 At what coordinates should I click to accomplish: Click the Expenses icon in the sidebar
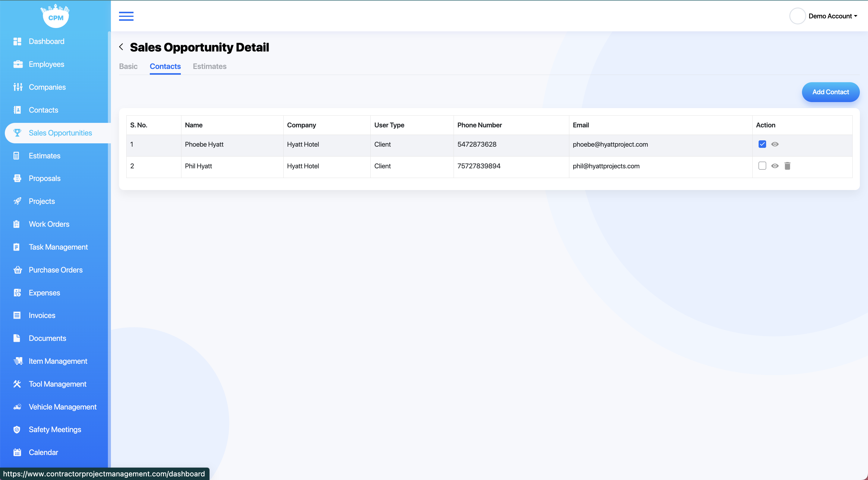(x=17, y=293)
